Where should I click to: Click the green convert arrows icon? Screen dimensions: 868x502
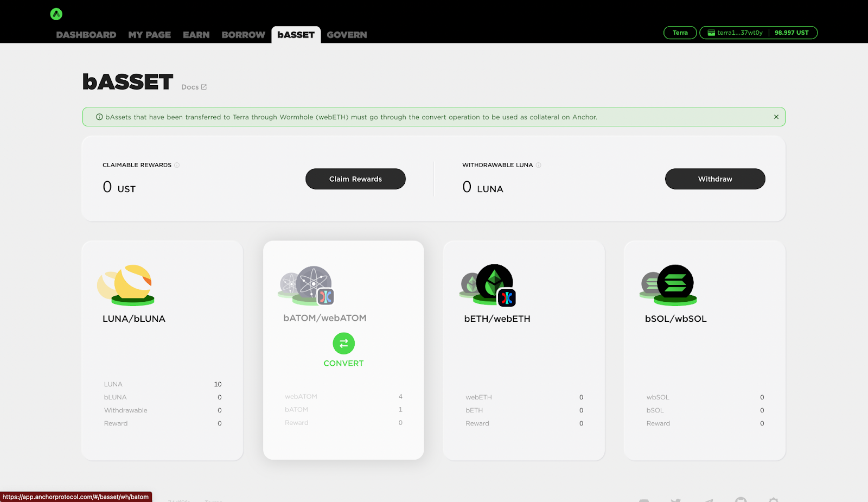[344, 344]
